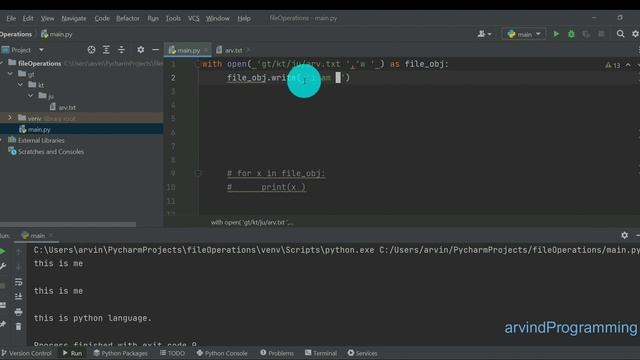This screenshot has height=360, width=640.
Task: Click Run with Coverage icon in the toolbar
Action: pyautogui.click(x=586, y=34)
